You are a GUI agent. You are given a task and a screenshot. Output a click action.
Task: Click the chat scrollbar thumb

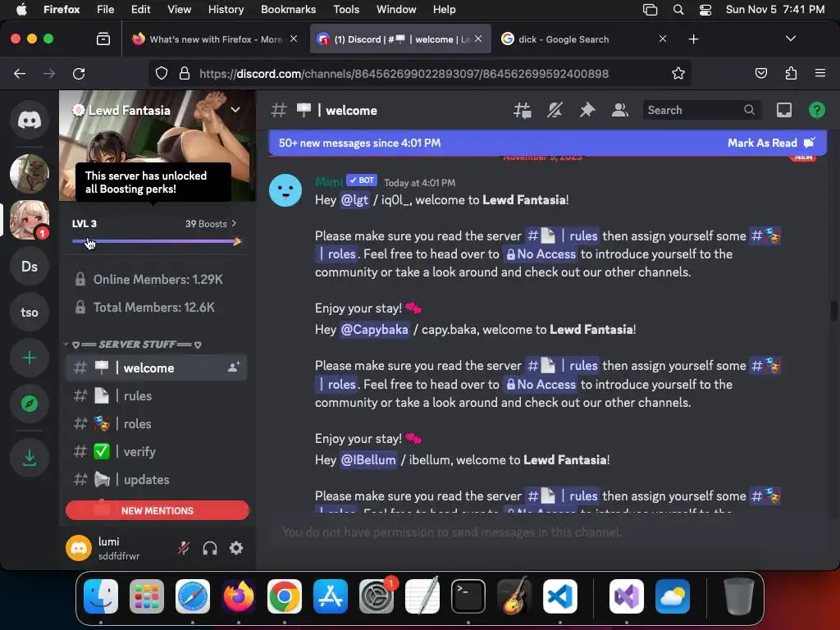click(x=833, y=311)
